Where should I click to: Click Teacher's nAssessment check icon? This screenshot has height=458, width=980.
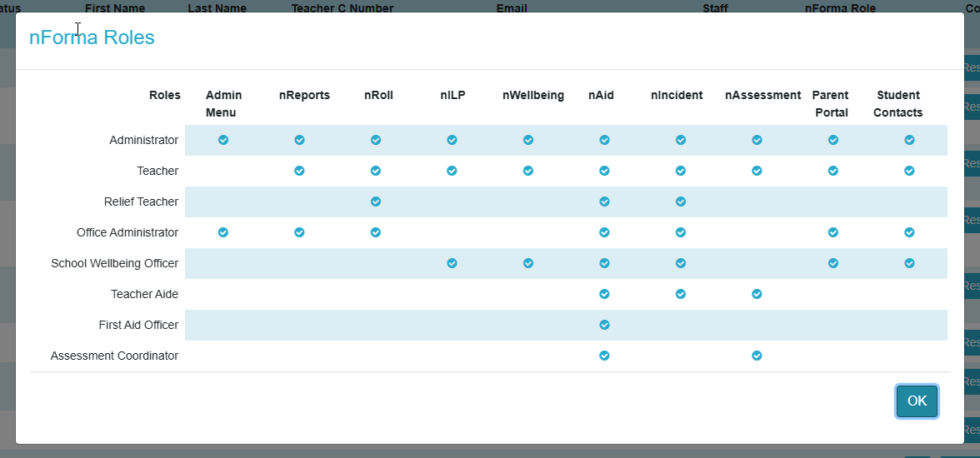coord(757,171)
